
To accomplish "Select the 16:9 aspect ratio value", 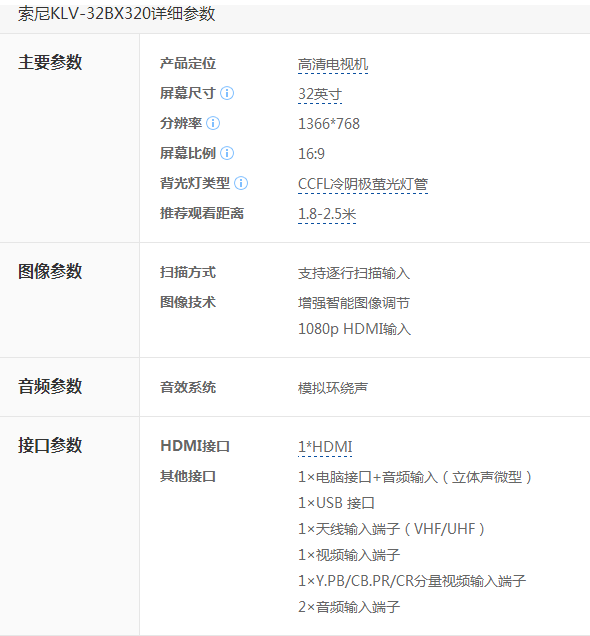I will coord(311,154).
